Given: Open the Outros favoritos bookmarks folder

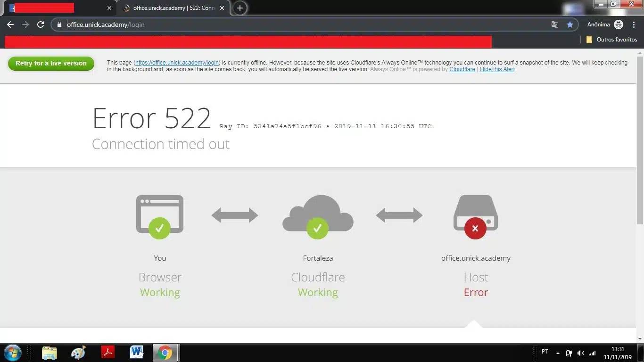Looking at the screenshot, I should point(611,40).
